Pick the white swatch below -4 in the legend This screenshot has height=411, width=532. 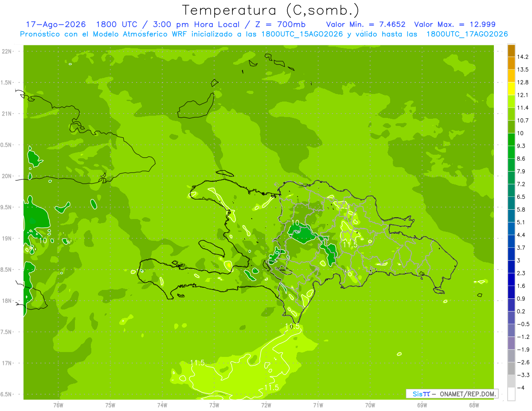[511, 394]
